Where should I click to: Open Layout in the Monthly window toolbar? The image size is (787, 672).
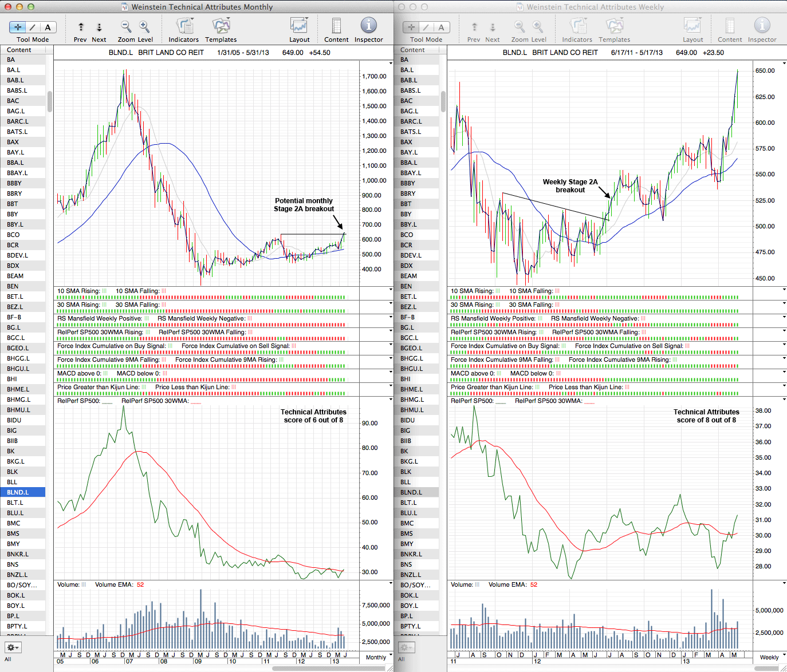[x=299, y=26]
